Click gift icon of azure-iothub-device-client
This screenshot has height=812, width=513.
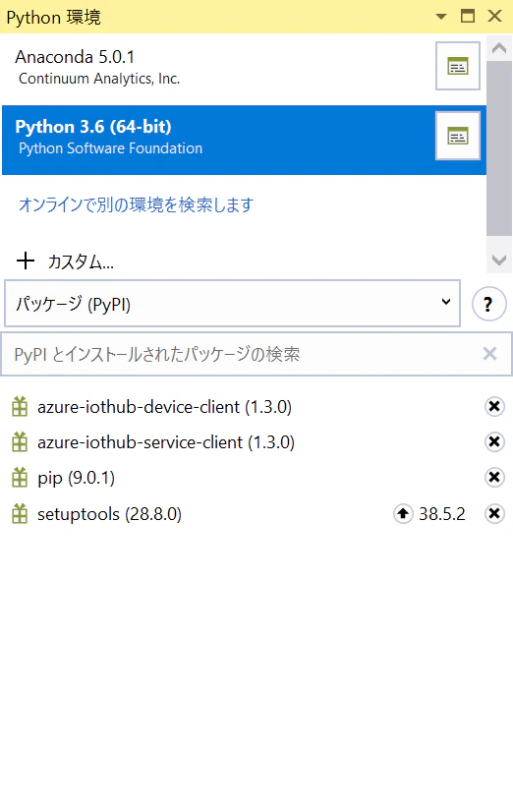(x=20, y=407)
